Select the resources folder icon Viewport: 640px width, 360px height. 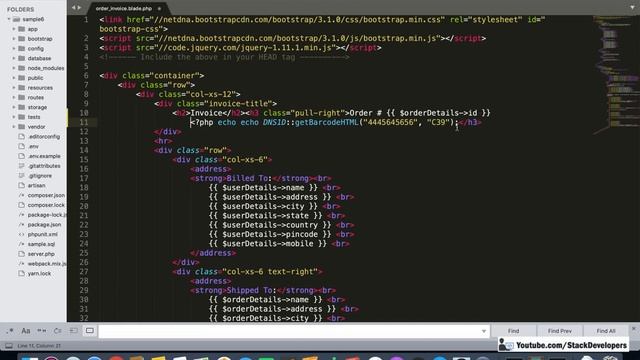point(22,87)
